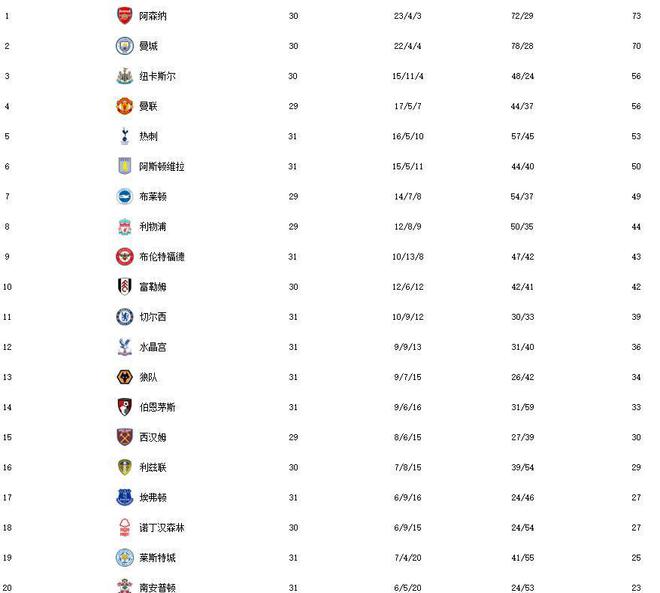Click the Manchester United crest icon
This screenshot has width=660, height=593.
click(x=123, y=106)
